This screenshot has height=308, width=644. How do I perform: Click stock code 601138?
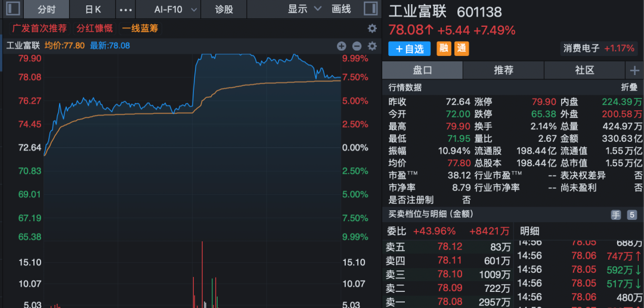(x=479, y=12)
